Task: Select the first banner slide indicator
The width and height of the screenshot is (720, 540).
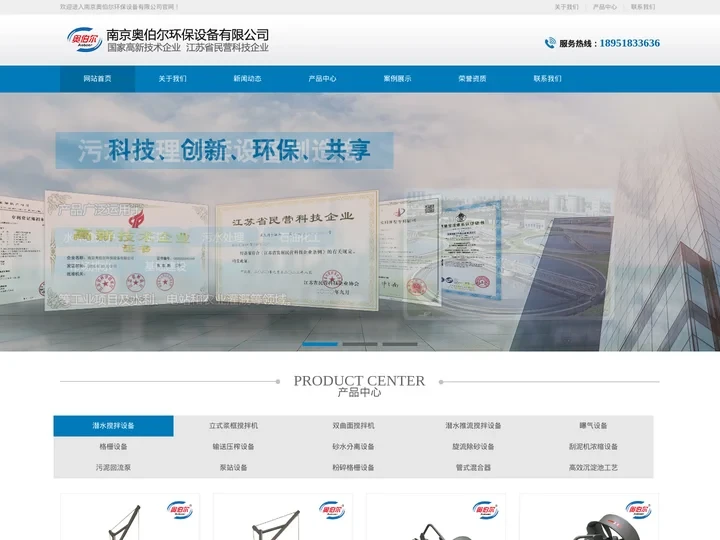Action: click(320, 344)
